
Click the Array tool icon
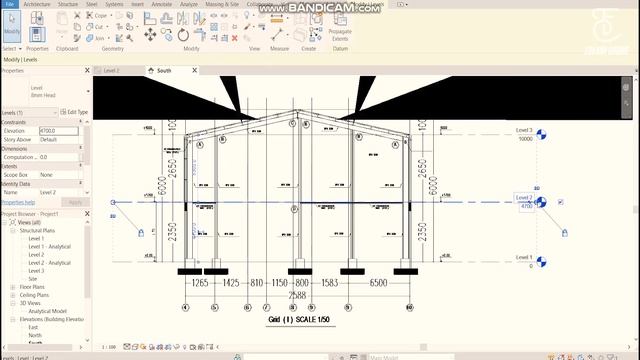(x=214, y=27)
